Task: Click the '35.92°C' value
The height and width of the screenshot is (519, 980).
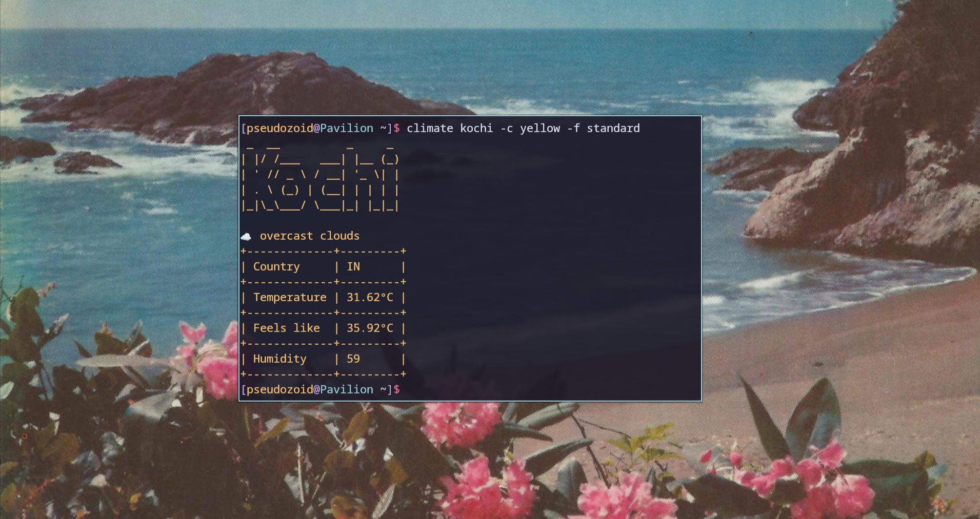Action: [370, 328]
